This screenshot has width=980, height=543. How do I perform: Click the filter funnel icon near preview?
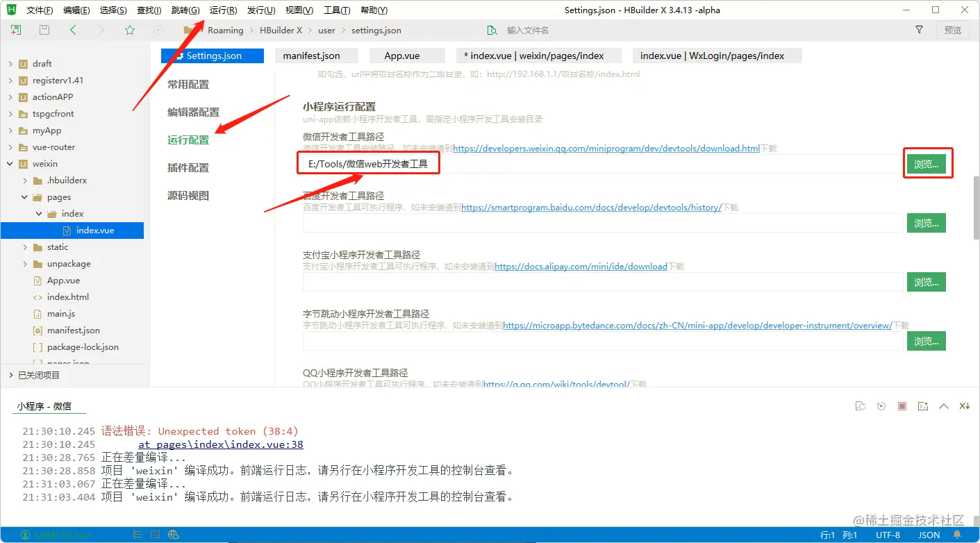coord(920,30)
